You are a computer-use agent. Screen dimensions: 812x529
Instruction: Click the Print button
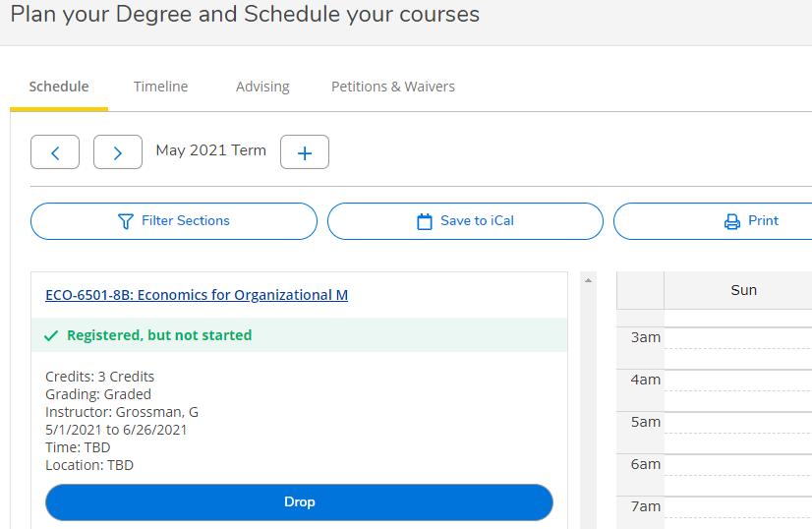[713, 221]
